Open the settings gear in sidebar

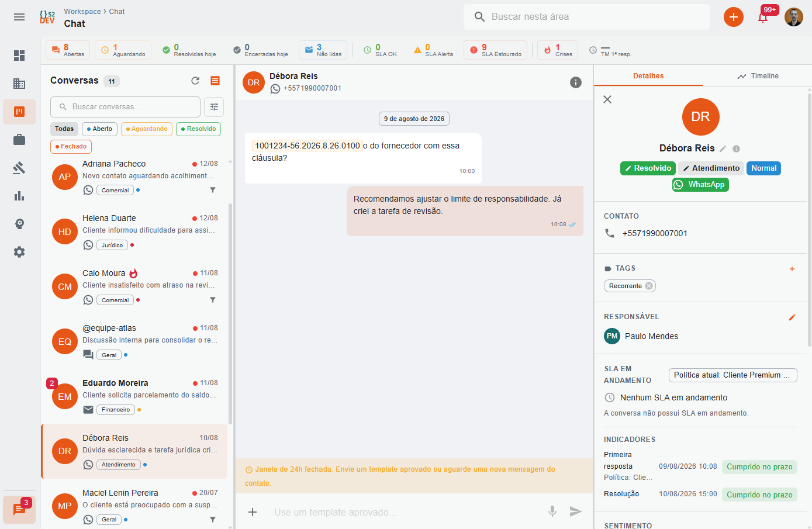19,252
